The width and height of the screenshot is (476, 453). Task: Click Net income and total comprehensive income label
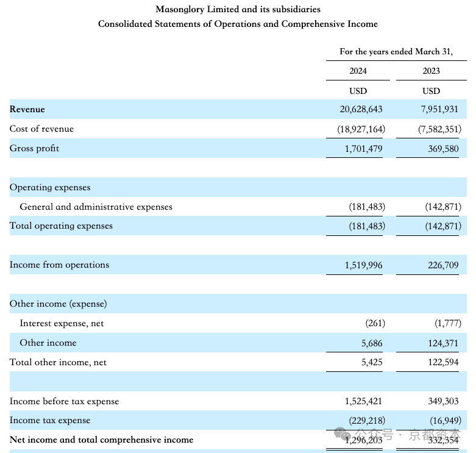(101, 440)
